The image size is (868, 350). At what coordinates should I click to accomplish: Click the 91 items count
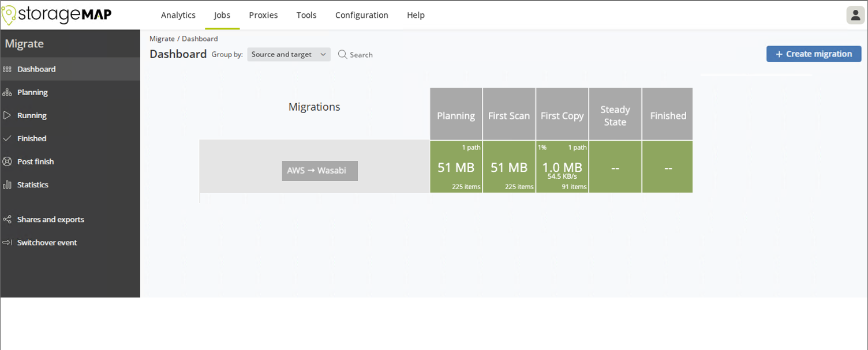(x=574, y=187)
